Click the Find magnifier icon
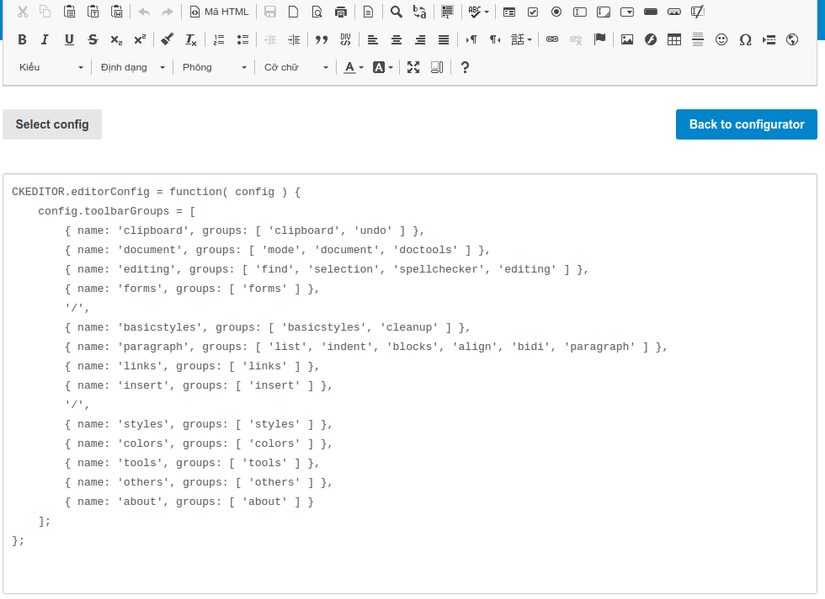 (396, 12)
